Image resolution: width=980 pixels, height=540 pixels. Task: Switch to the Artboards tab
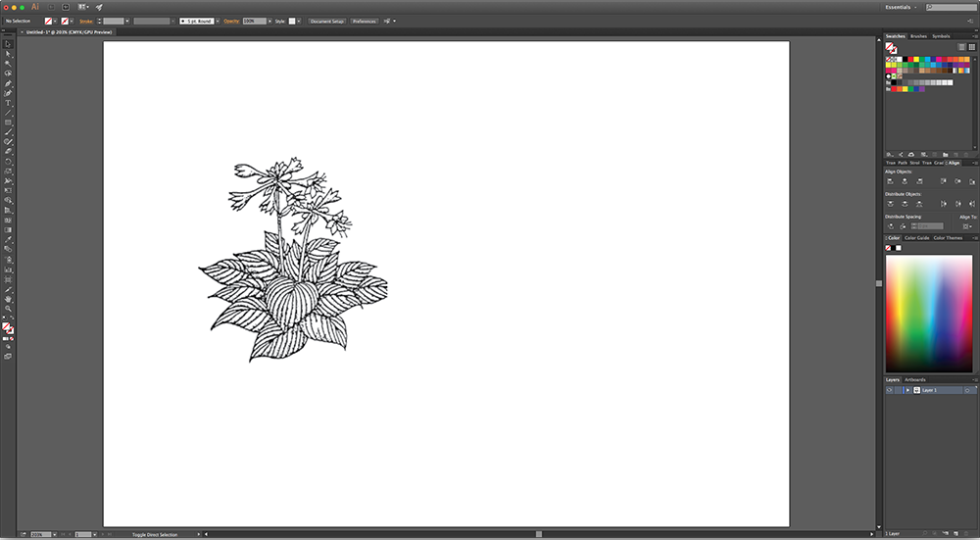point(914,379)
